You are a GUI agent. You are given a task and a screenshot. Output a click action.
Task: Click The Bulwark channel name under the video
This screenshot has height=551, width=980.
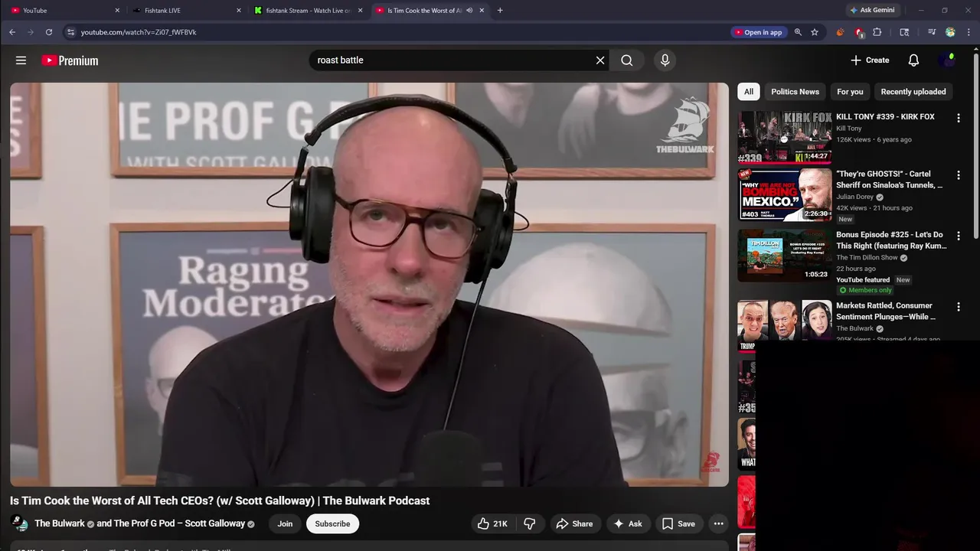tap(60, 523)
